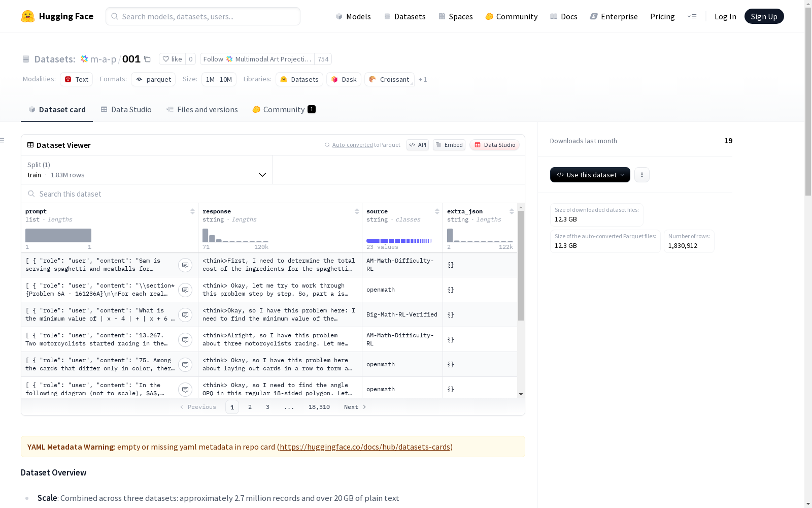Open Enterprise in top navigation
812x508 pixels.
pyautogui.click(x=614, y=16)
